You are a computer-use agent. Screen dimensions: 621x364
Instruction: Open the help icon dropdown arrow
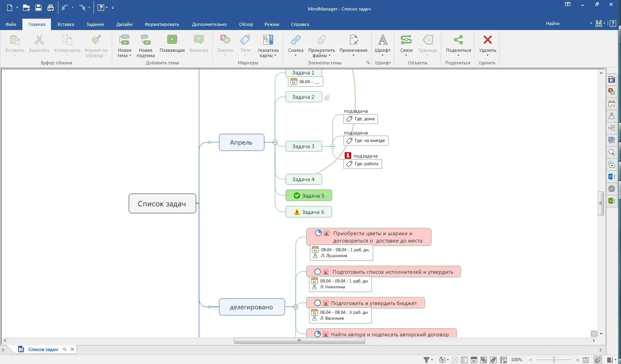[x=107, y=8]
